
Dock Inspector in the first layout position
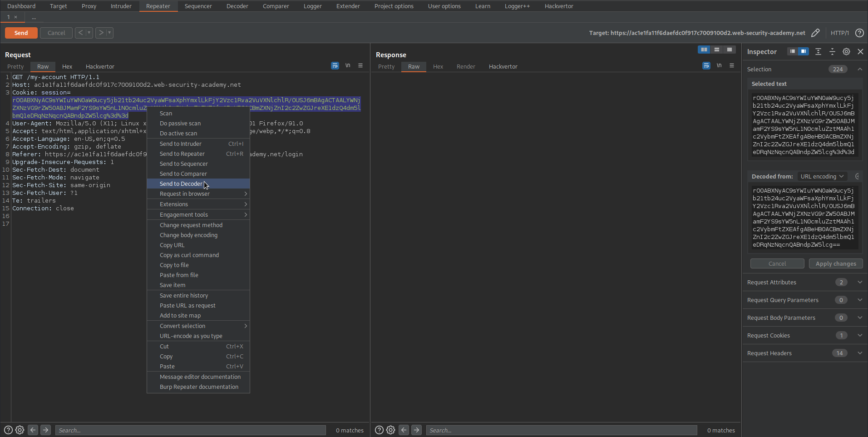coord(792,51)
